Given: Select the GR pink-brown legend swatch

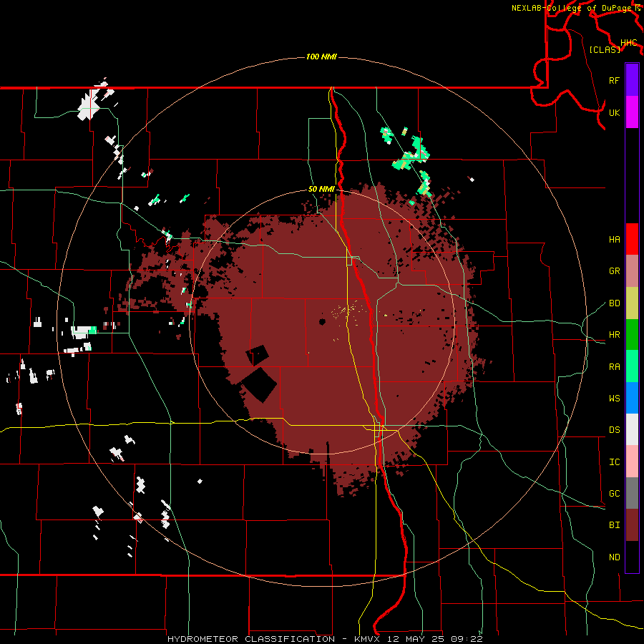Looking at the screenshot, I should tap(632, 270).
